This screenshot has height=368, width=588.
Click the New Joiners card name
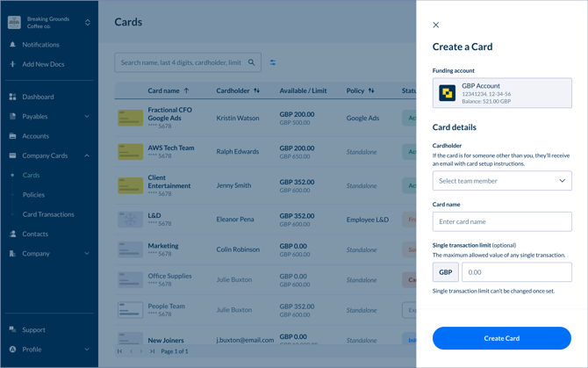166,340
